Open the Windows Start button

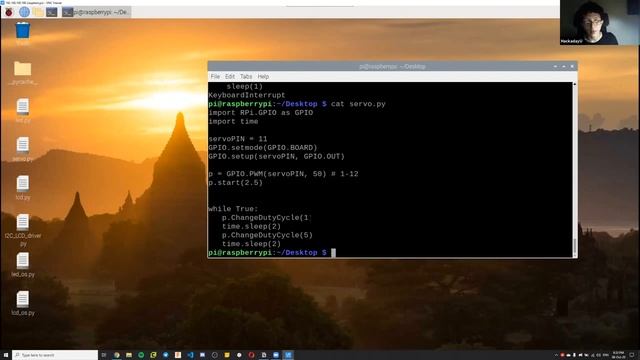(6, 355)
